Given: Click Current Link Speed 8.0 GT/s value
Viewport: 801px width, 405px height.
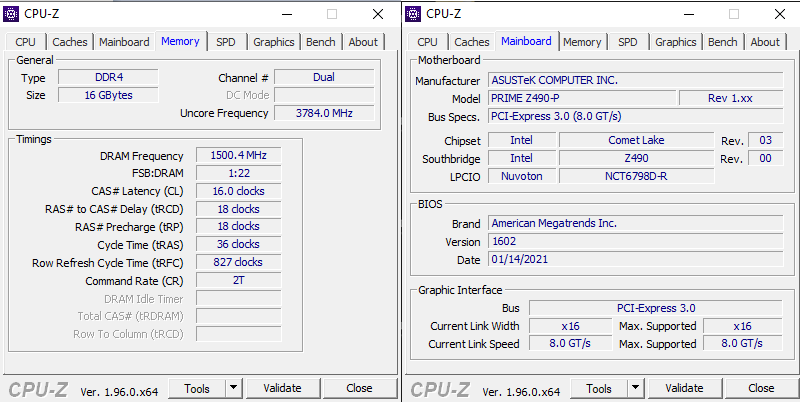Looking at the screenshot, I should 570,343.
